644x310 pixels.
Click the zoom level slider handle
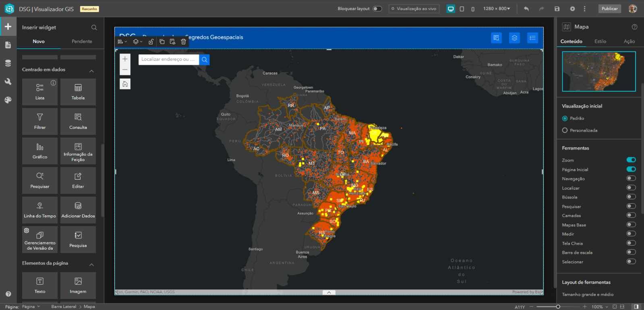(558, 307)
